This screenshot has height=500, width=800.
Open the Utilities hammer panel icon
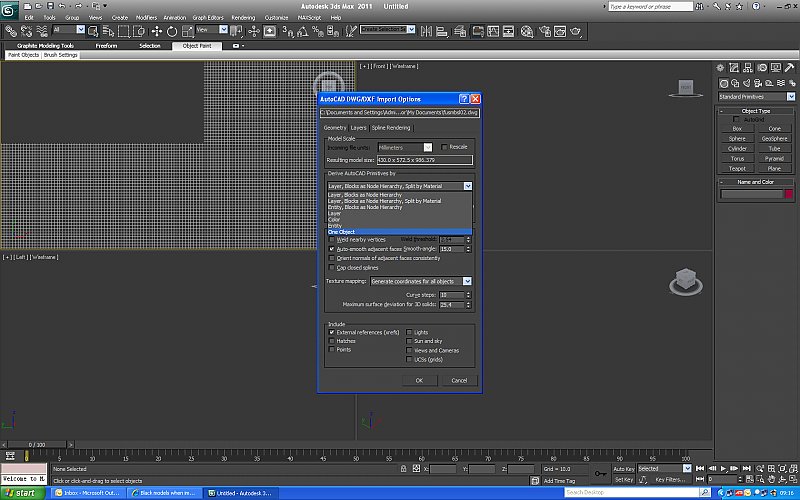click(789, 67)
